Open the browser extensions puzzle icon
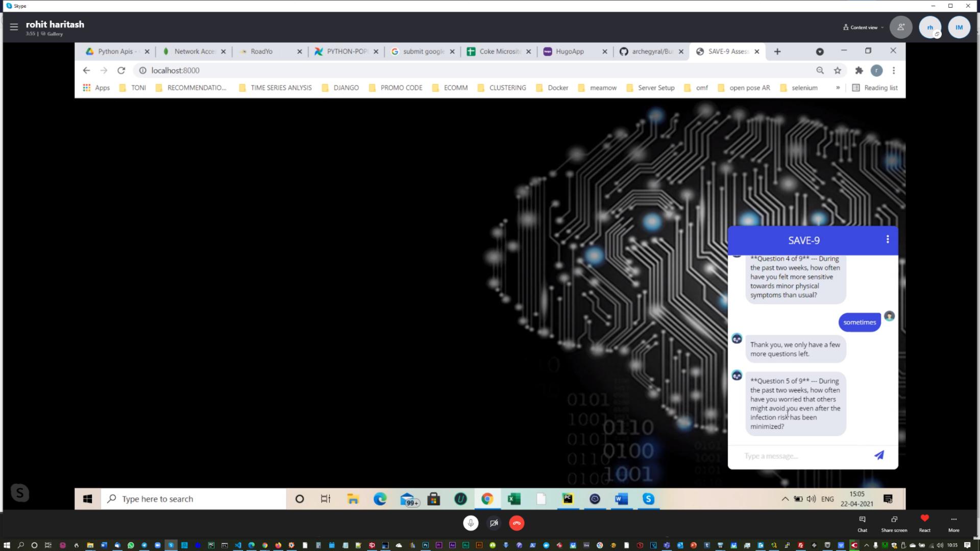 tap(859, 70)
